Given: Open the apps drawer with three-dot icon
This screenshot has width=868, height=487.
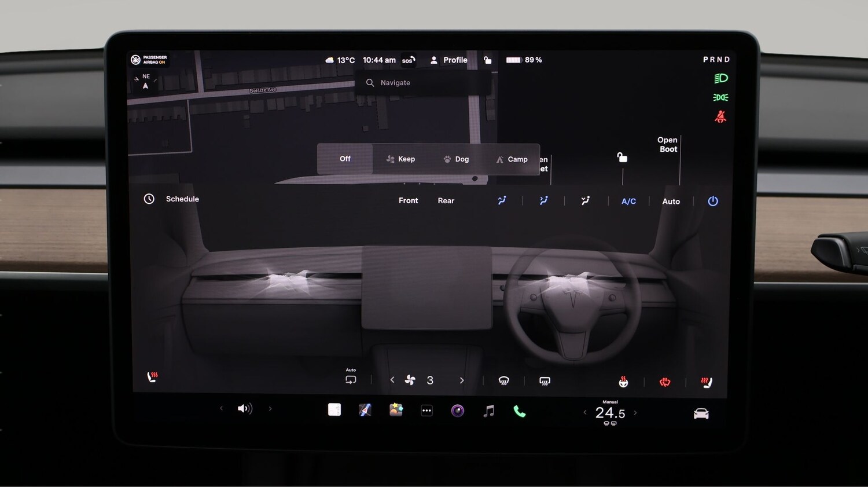Looking at the screenshot, I should pyautogui.click(x=426, y=410).
